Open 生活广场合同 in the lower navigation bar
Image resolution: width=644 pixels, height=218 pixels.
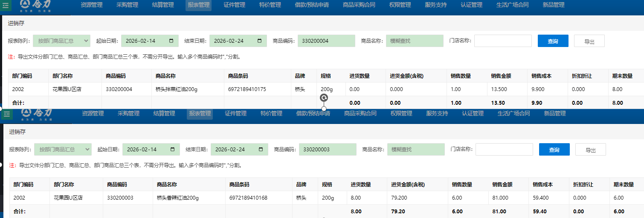pyautogui.click(x=513, y=114)
